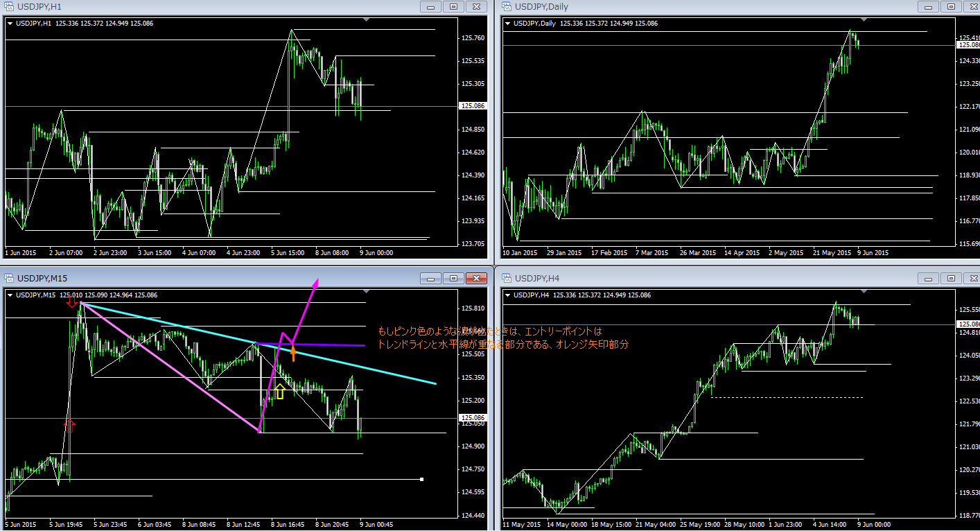The height and width of the screenshot is (531, 980).
Task: Click the USDJPY,Daily window title icon
Action: tap(505, 7)
